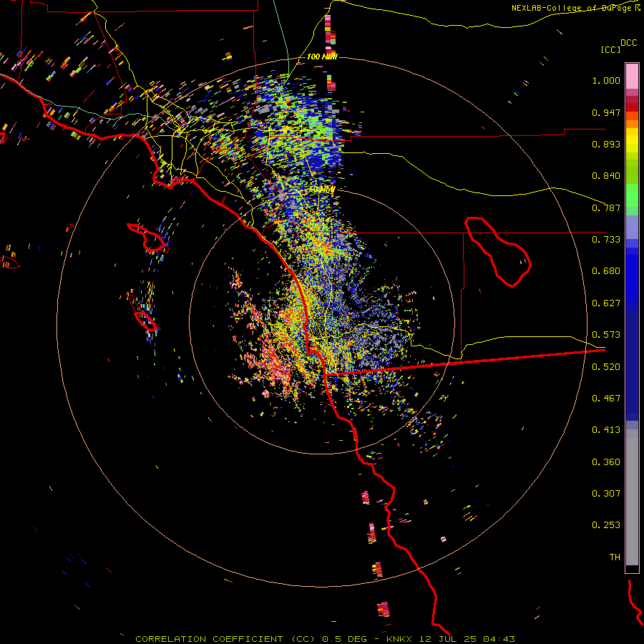Click the 0.5 DEG elevation text
Viewport: 644px width, 644px height.
click(345, 639)
